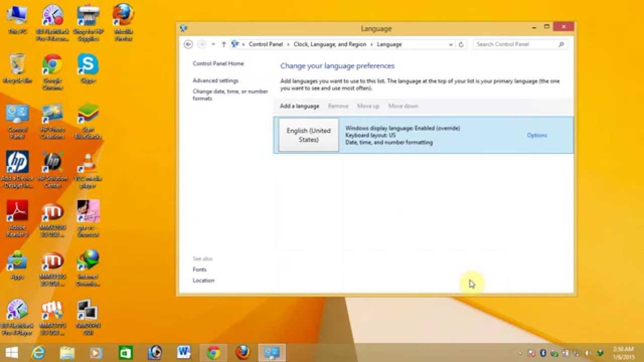Image resolution: width=644 pixels, height=362 pixels.
Task: Click Add a language
Action: (299, 106)
